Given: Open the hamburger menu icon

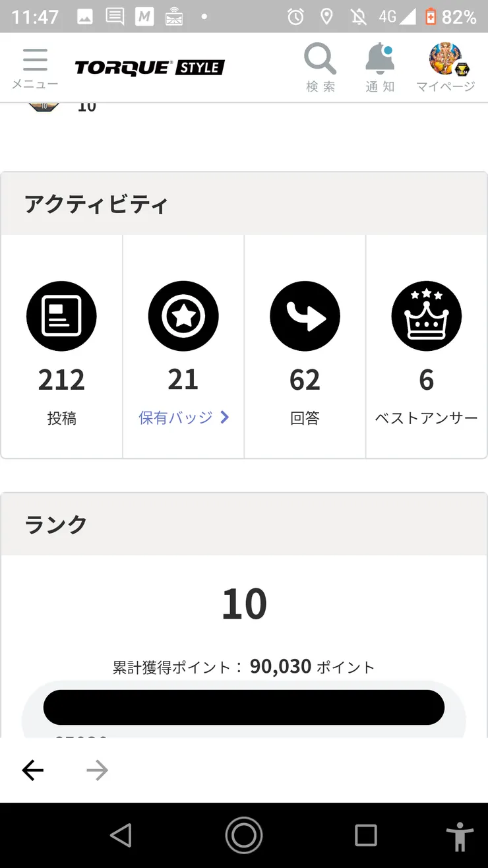Looking at the screenshot, I should click(35, 61).
